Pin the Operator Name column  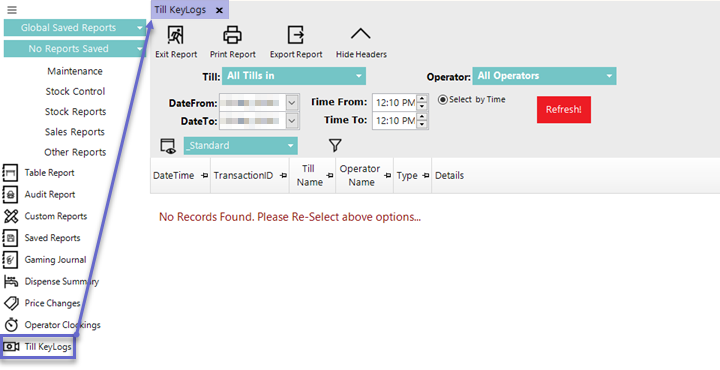(388, 175)
